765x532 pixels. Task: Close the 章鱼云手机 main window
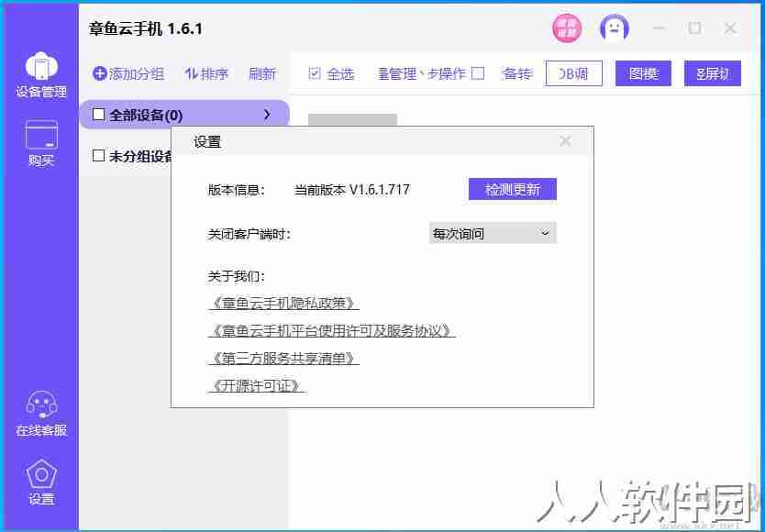point(730,28)
